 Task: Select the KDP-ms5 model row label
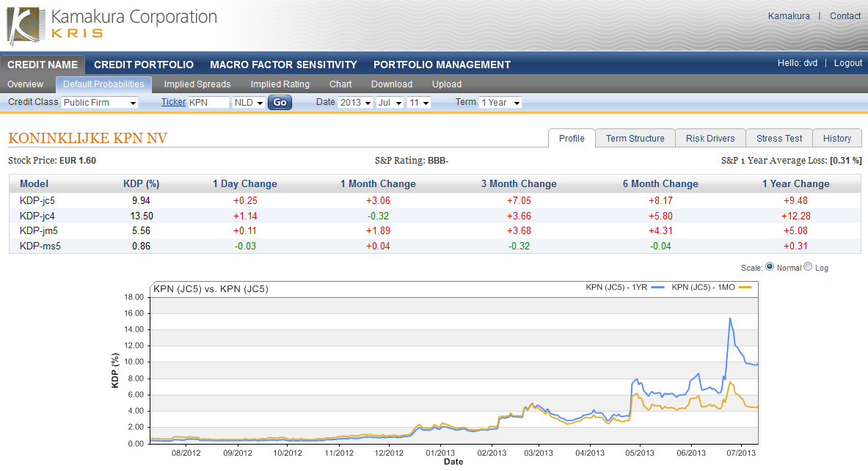pyautogui.click(x=40, y=246)
